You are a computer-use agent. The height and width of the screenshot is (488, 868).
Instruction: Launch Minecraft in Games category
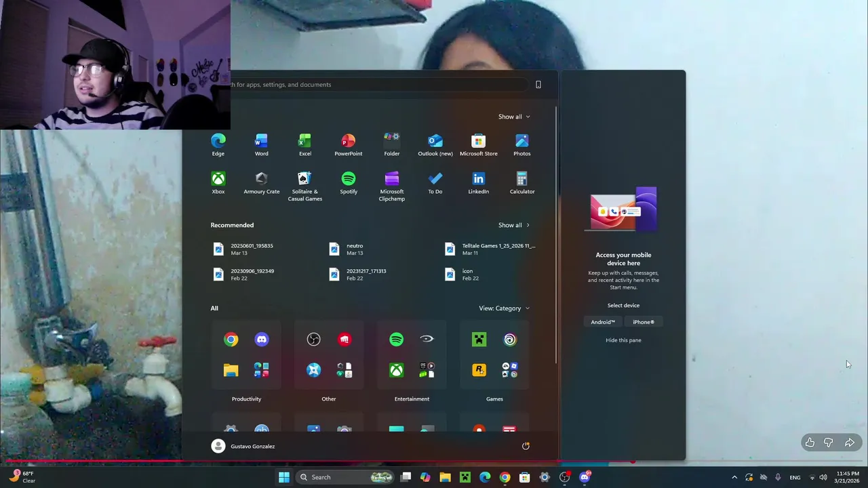click(479, 340)
